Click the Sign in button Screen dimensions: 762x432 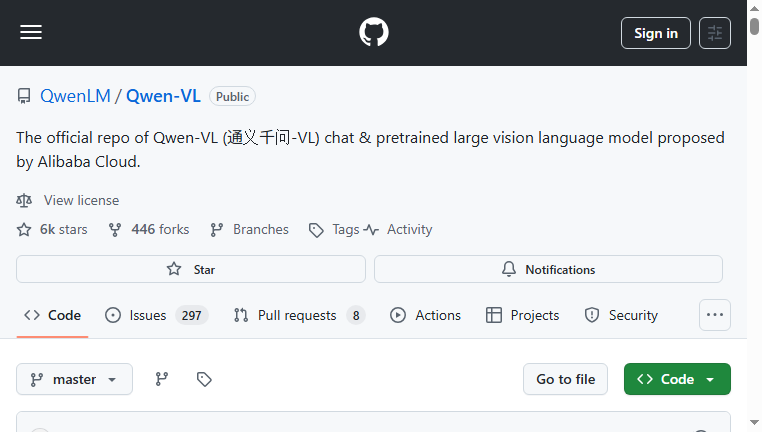pyautogui.click(x=656, y=33)
